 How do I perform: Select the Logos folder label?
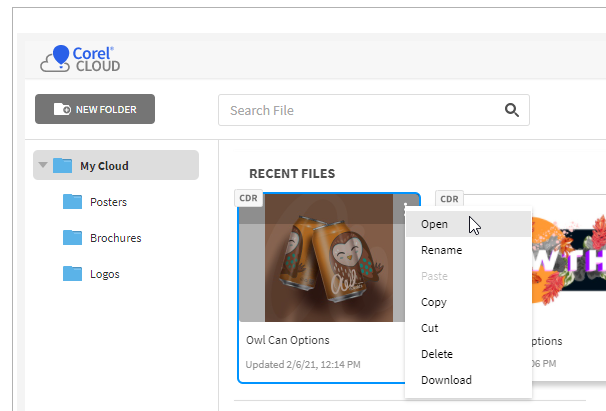point(105,274)
